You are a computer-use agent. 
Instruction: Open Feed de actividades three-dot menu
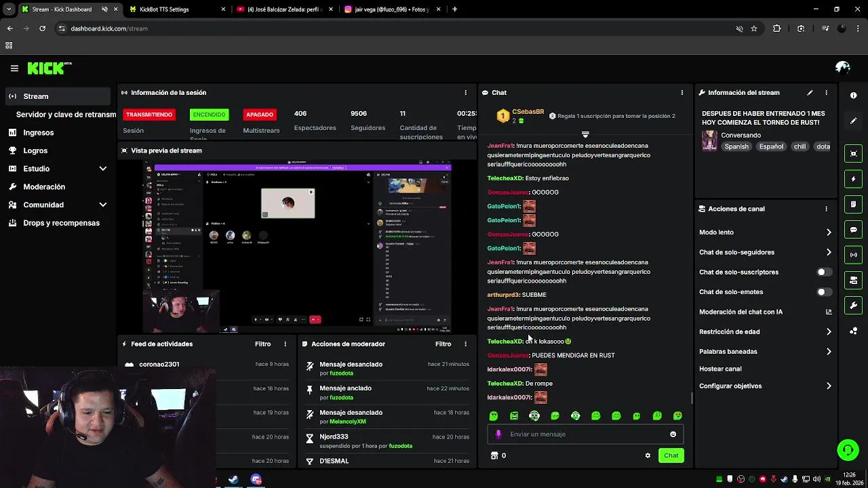[x=285, y=344]
